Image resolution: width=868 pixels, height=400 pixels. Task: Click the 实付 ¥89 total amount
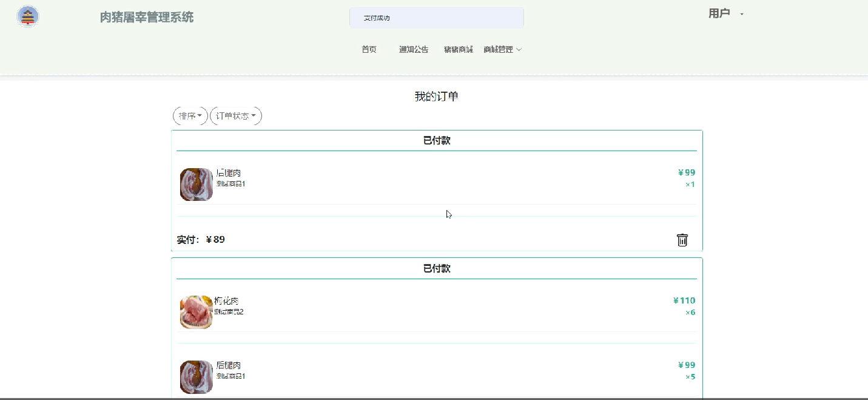[201, 240]
